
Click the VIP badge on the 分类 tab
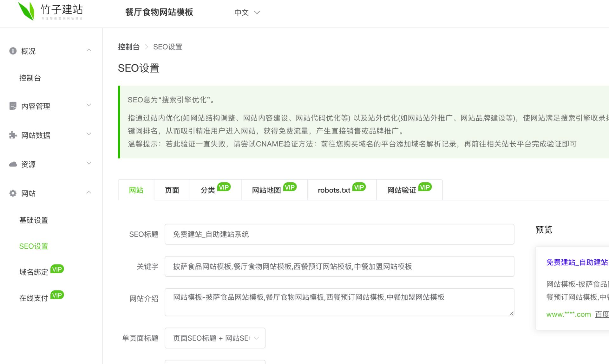pyautogui.click(x=224, y=187)
